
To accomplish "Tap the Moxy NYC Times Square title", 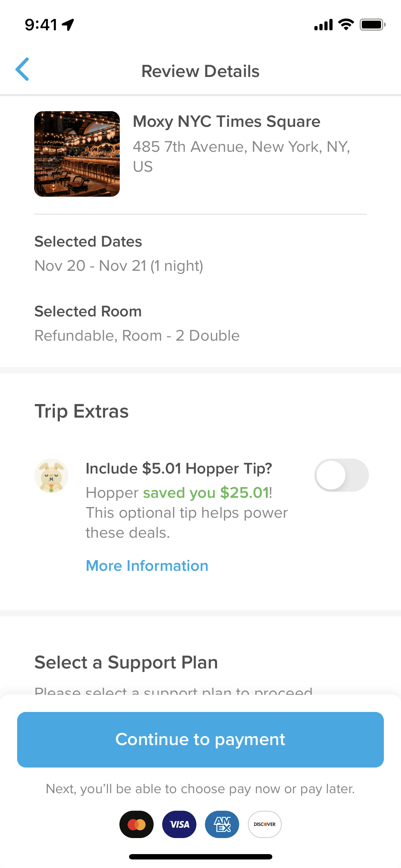I will coord(226,122).
